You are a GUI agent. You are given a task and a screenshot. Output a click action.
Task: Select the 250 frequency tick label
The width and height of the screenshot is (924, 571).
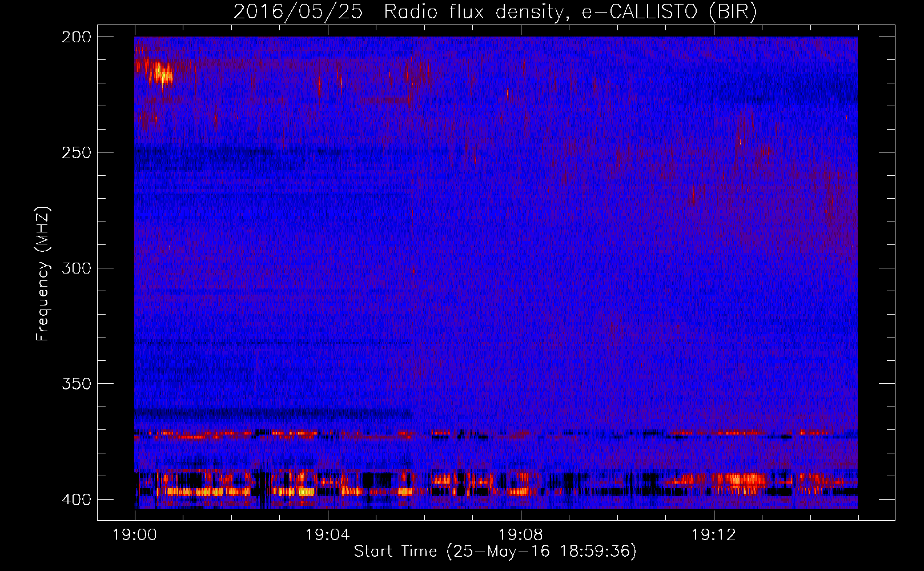pos(76,152)
